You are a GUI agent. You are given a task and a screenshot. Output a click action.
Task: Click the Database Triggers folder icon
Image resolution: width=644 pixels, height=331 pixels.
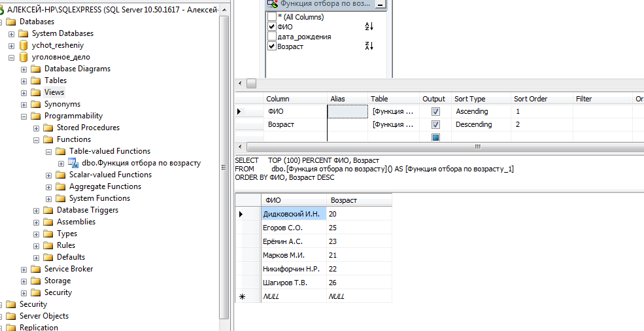tap(48, 210)
